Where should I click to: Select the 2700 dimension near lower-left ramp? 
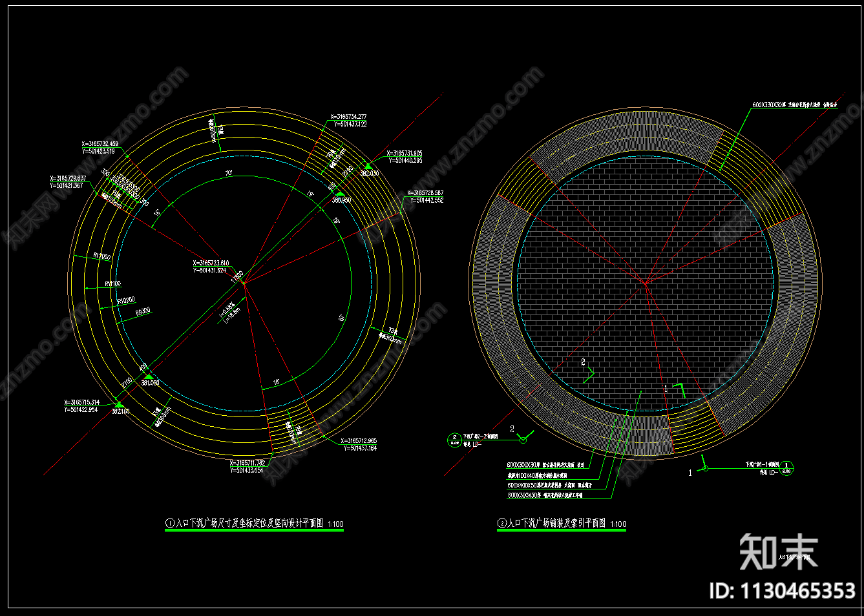(127, 382)
